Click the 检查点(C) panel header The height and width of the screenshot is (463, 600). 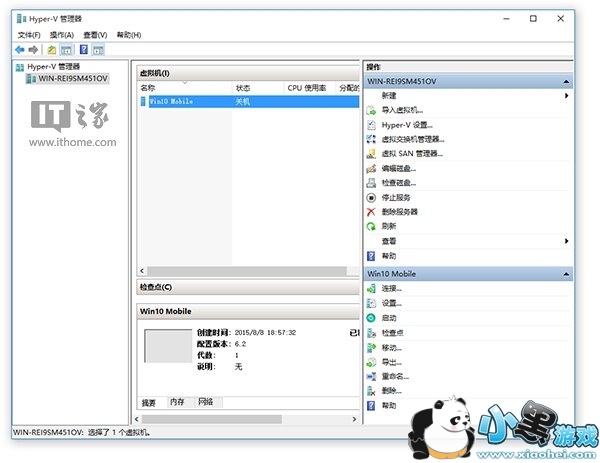click(248, 287)
